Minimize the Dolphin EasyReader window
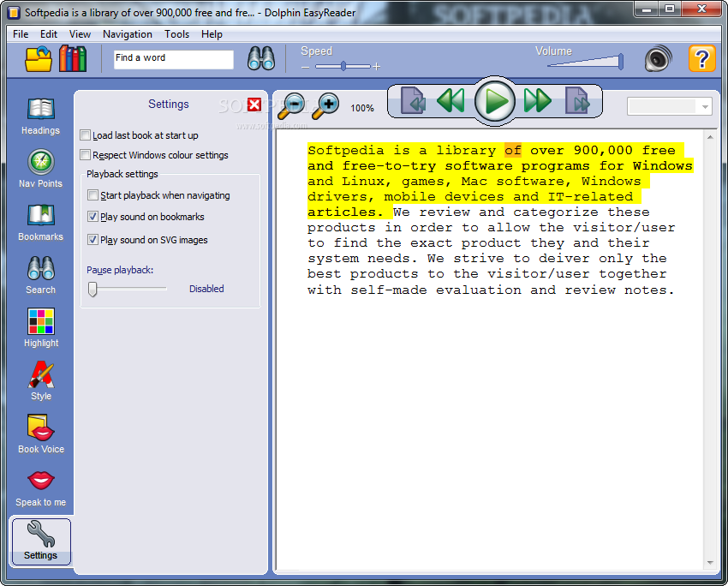The width and height of the screenshot is (728, 586). click(x=647, y=9)
